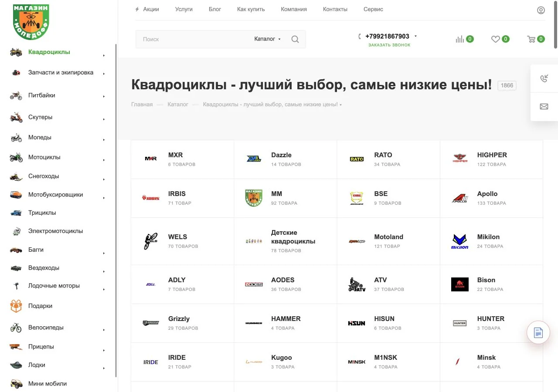Click the HIGHPER brand logo
Screen dimensions: 558x392
pyautogui.click(x=460, y=159)
